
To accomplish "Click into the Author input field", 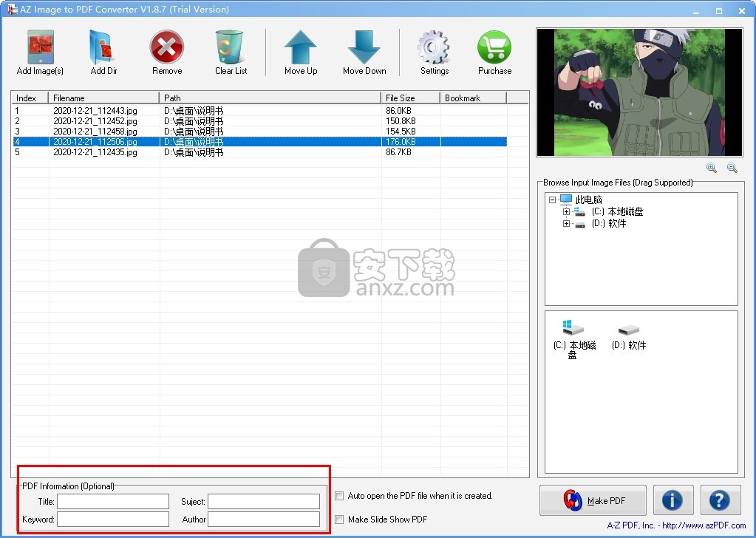I will (x=264, y=520).
